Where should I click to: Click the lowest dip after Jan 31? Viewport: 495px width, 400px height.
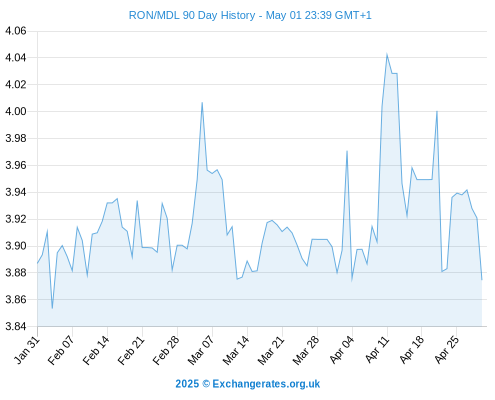point(52,308)
